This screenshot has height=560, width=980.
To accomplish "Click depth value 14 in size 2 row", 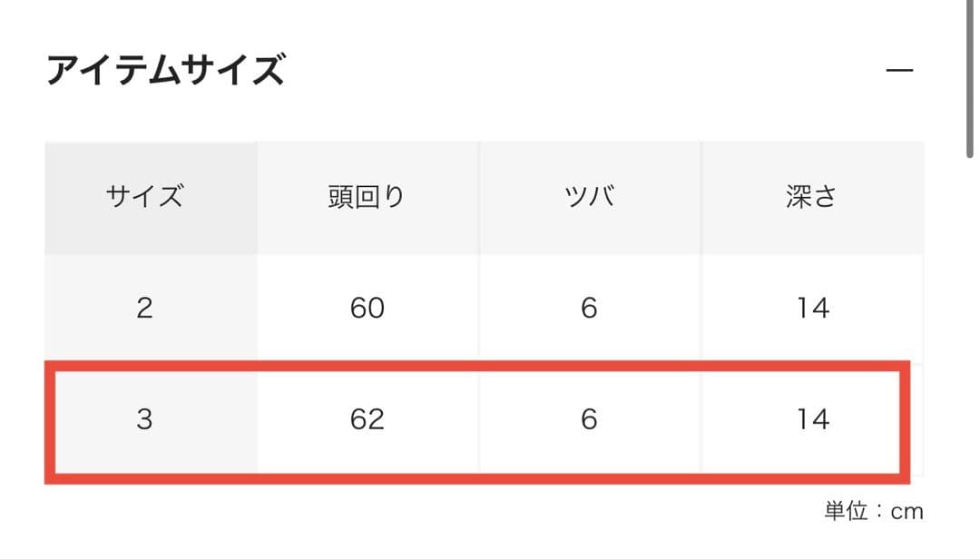I will tap(813, 309).
